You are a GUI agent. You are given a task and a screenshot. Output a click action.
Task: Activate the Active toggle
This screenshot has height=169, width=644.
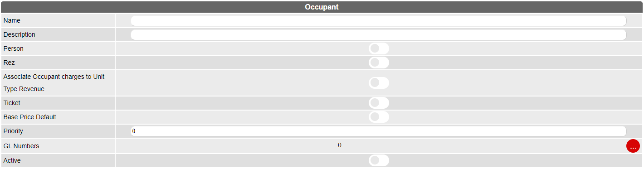(379, 160)
